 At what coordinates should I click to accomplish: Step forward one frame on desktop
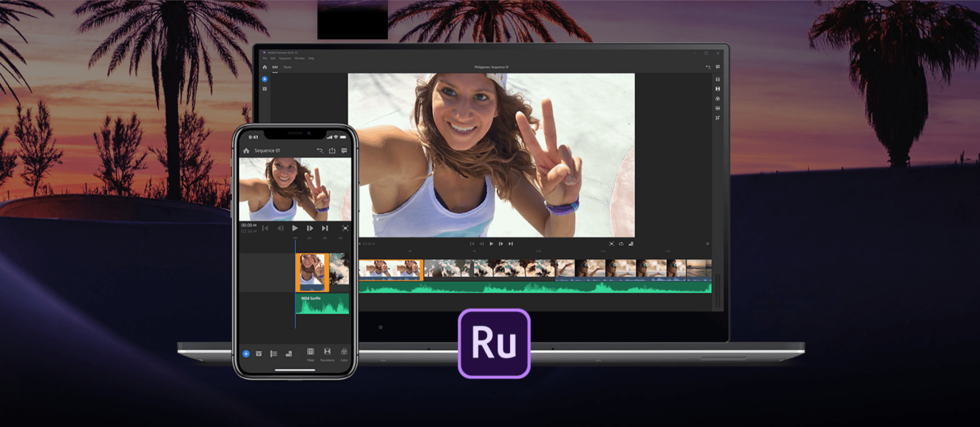pyautogui.click(x=501, y=244)
